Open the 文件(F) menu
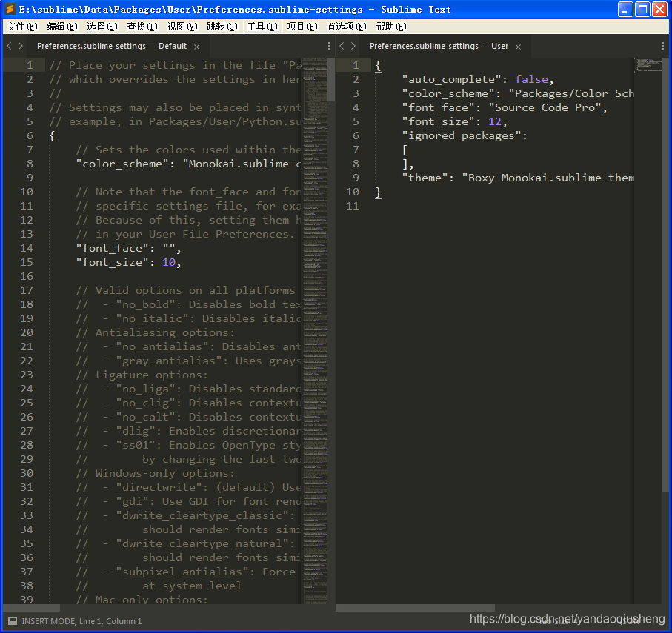The height and width of the screenshot is (633, 672). tap(22, 27)
